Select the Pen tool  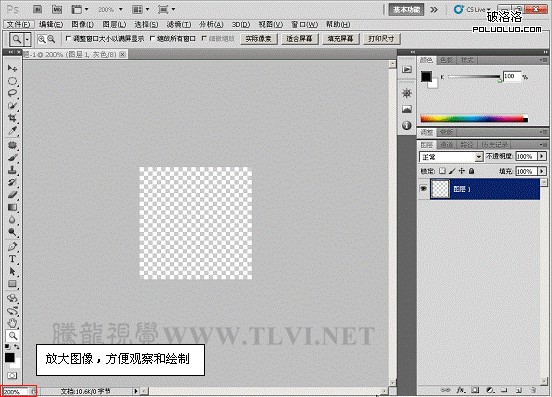12,246
